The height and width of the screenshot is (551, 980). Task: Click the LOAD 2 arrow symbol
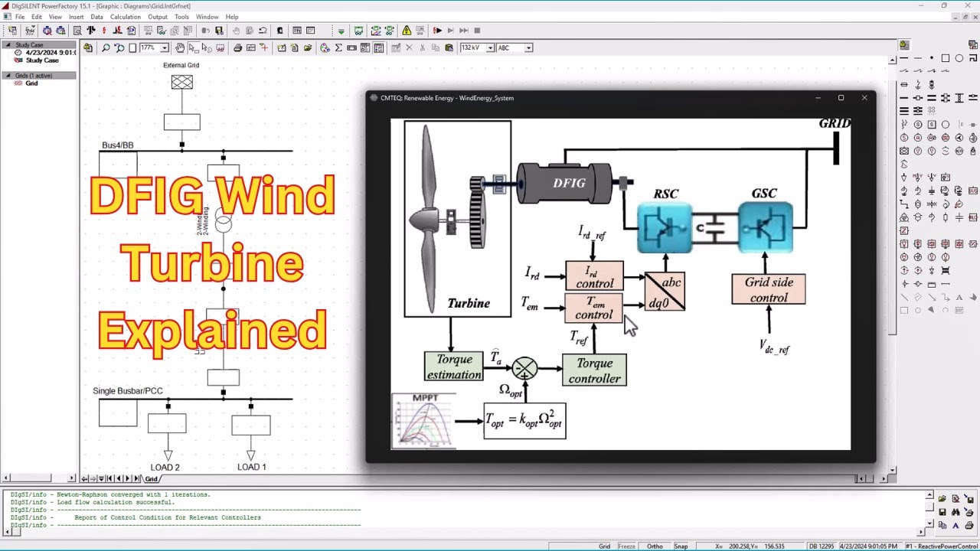click(168, 455)
